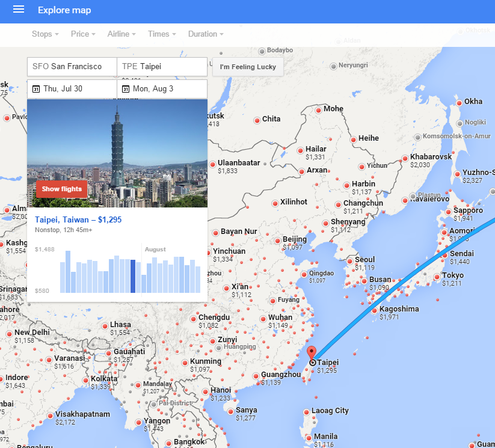The height and width of the screenshot is (448, 495).
Task: Select the Laoag City map marker
Action: pyautogui.click(x=306, y=412)
